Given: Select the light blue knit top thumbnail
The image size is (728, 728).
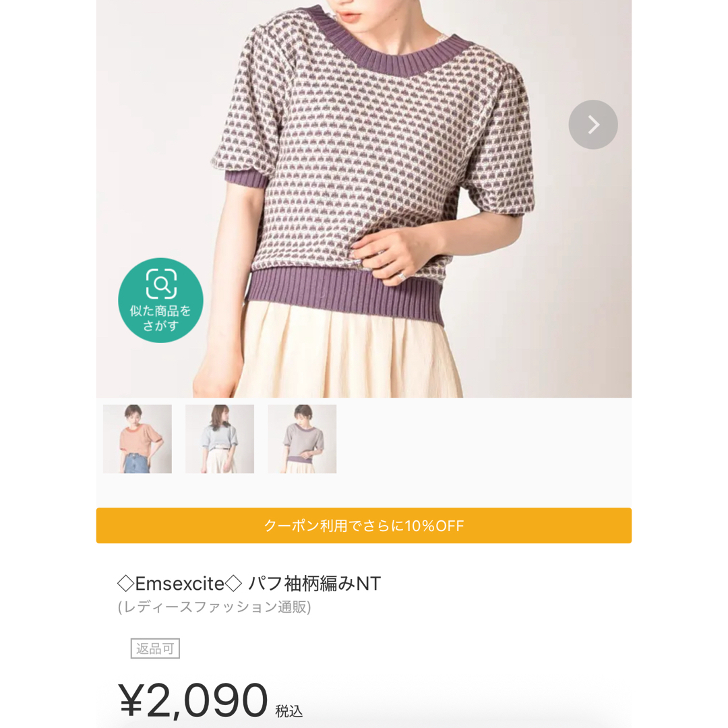Looking at the screenshot, I should click(220, 439).
